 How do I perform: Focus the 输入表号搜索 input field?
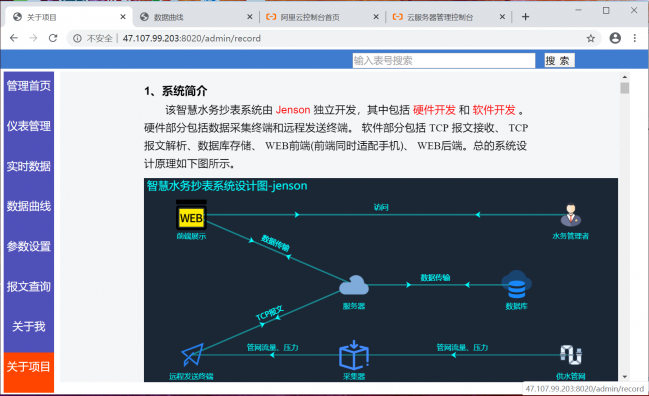click(x=444, y=61)
